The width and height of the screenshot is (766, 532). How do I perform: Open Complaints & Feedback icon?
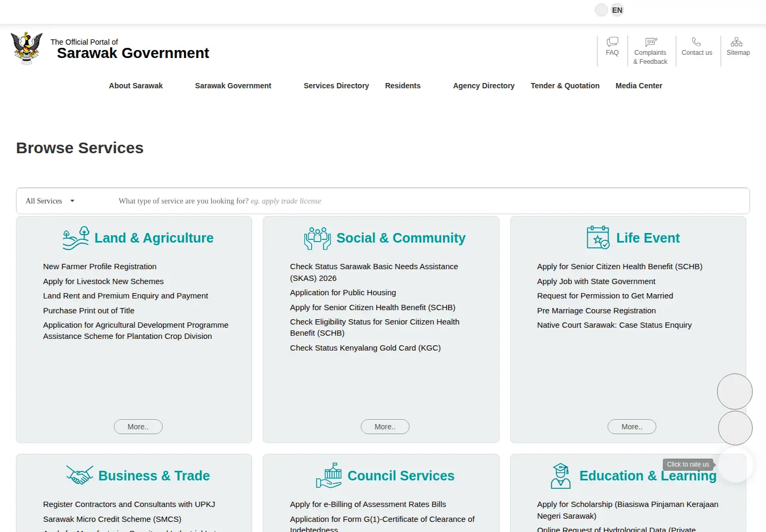pos(651,41)
